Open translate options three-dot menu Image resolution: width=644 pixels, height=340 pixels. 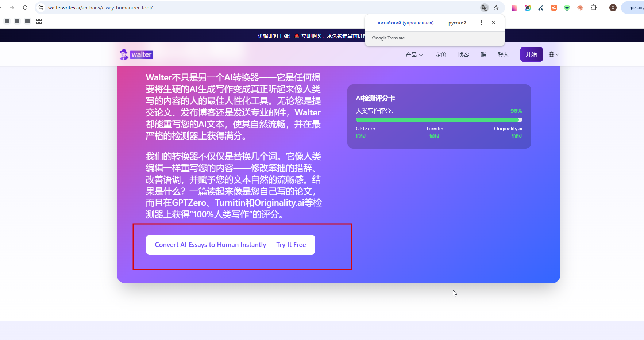481,23
